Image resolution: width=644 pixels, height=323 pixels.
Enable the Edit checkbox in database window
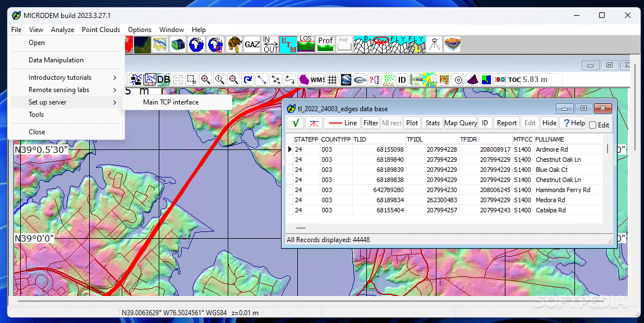point(592,125)
